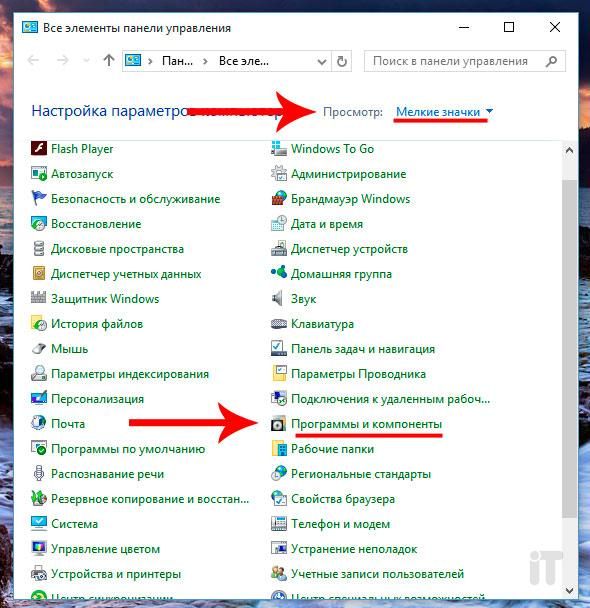
Task: Click the Администрирование gear icon
Action: (279, 174)
